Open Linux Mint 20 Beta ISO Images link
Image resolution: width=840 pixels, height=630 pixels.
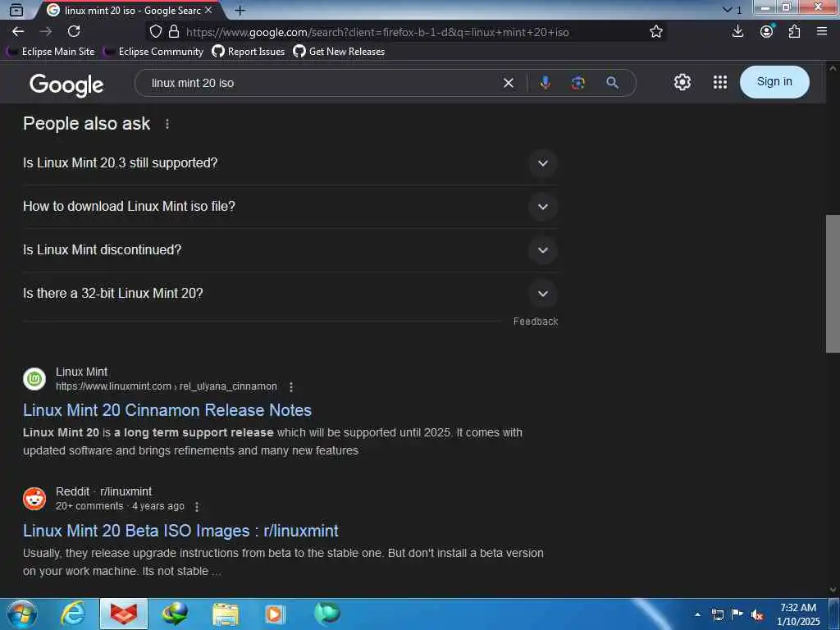180,531
